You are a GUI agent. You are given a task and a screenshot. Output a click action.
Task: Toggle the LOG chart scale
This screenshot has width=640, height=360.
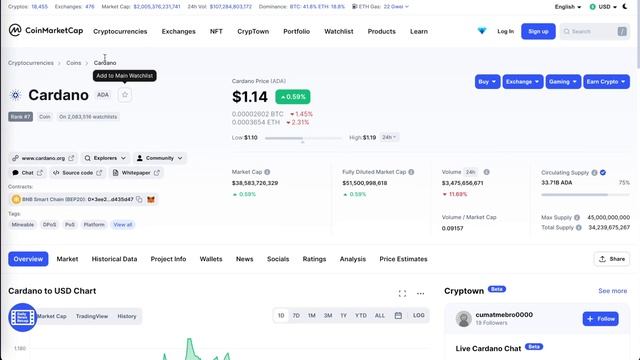coord(418,316)
